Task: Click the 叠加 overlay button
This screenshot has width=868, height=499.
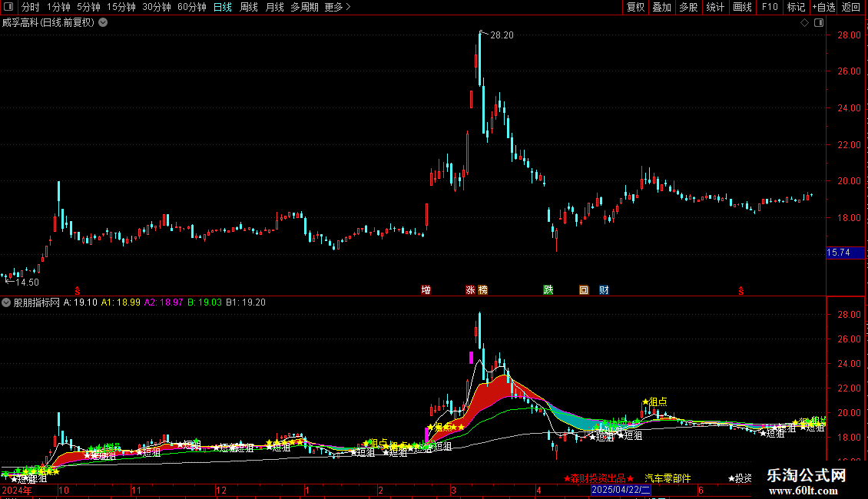Action: coord(661,7)
